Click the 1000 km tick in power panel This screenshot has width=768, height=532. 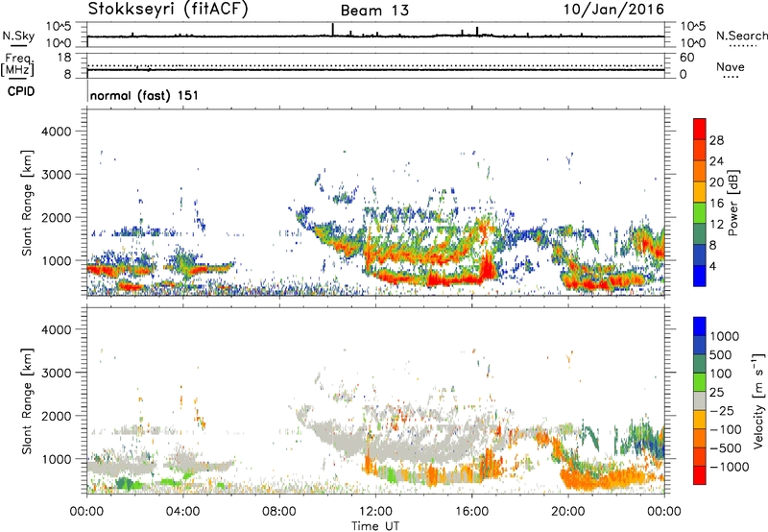[x=57, y=260]
